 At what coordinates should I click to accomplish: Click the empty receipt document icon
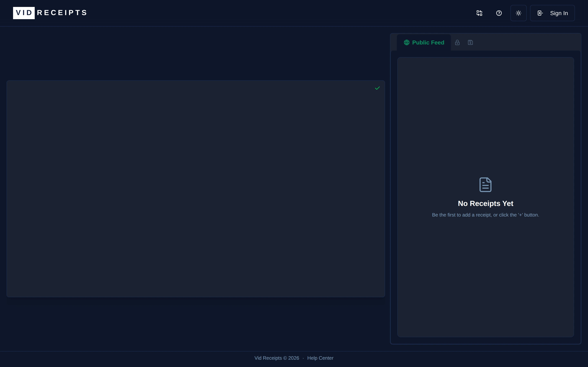(x=485, y=185)
